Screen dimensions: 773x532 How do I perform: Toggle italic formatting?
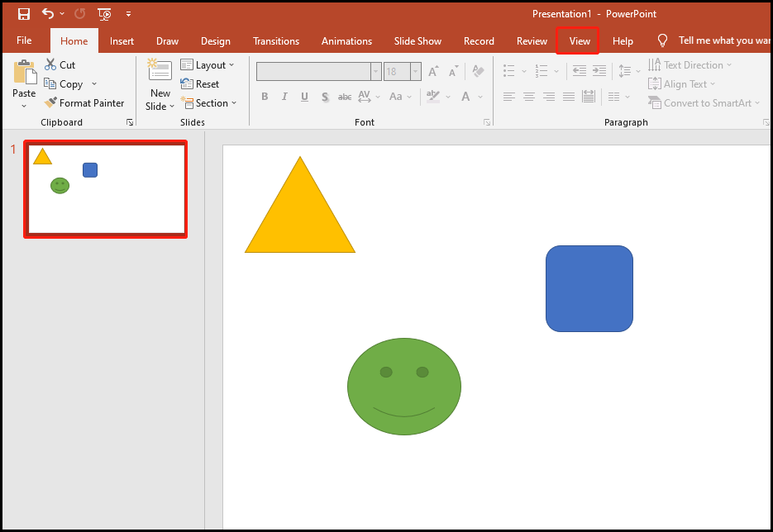click(x=284, y=97)
